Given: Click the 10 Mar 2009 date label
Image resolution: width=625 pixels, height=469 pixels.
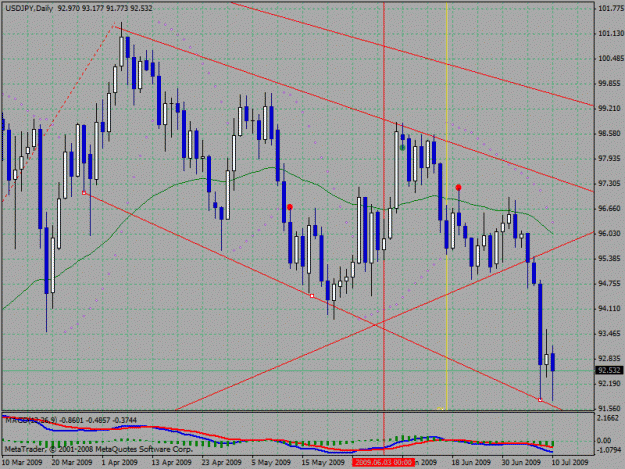Looking at the screenshot, I should 22,462.
